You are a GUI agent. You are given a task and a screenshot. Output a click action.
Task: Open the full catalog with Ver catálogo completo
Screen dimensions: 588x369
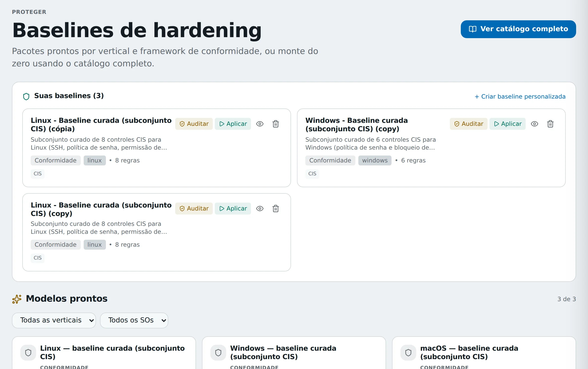click(x=518, y=29)
